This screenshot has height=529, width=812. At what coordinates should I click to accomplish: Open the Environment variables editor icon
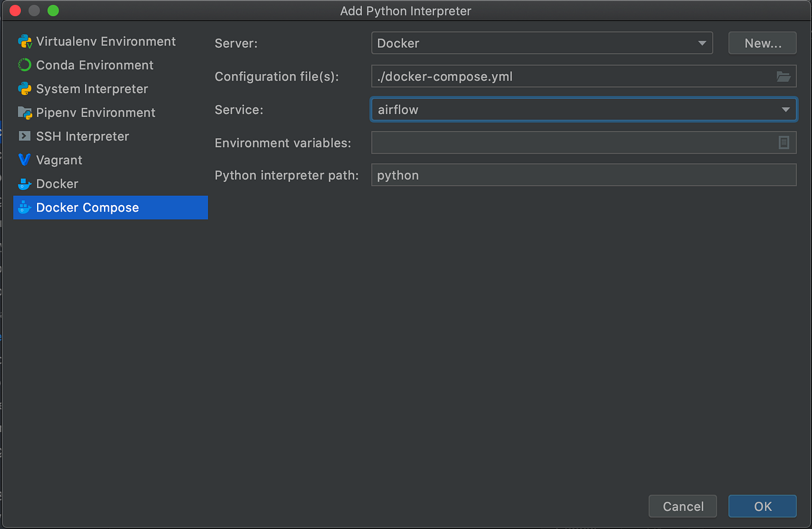point(785,142)
